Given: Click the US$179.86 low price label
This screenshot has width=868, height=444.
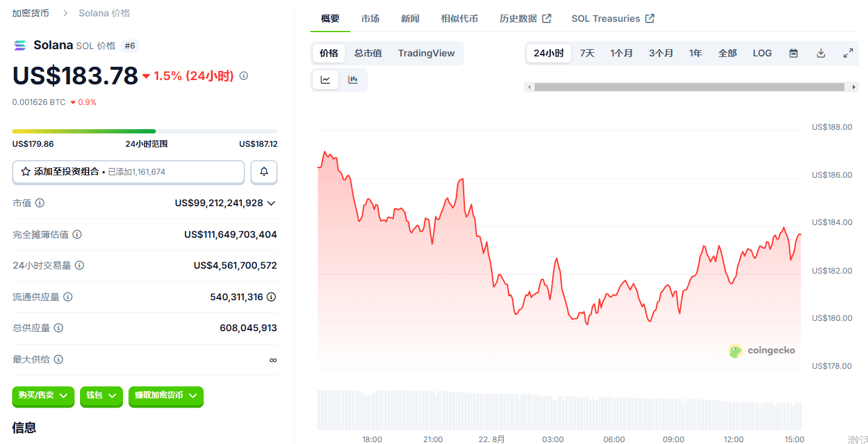Looking at the screenshot, I should pos(33,144).
